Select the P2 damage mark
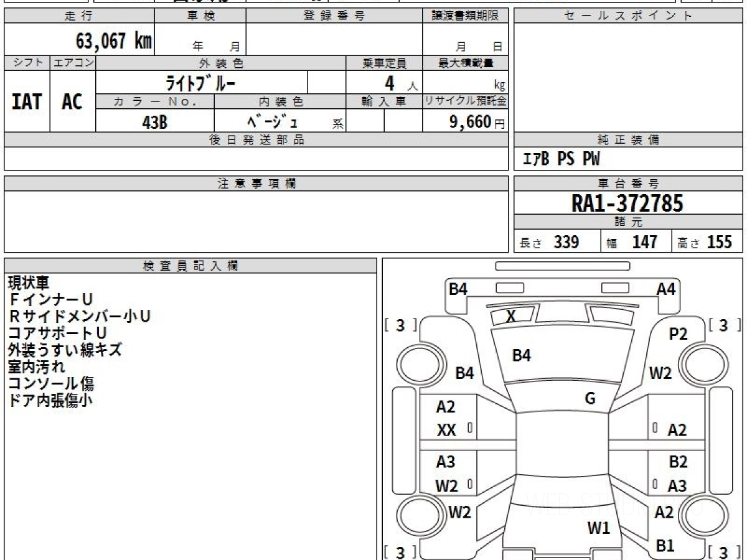This screenshot has width=747, height=560. click(678, 334)
